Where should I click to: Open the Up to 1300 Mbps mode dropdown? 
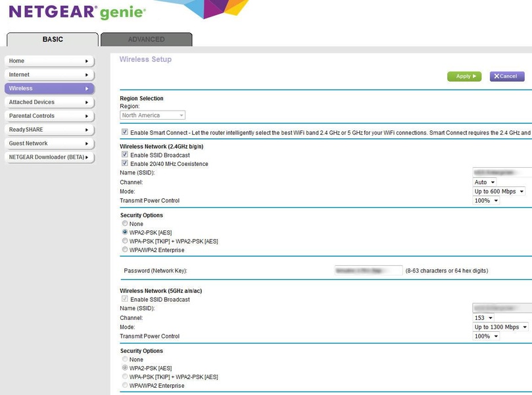click(500, 327)
